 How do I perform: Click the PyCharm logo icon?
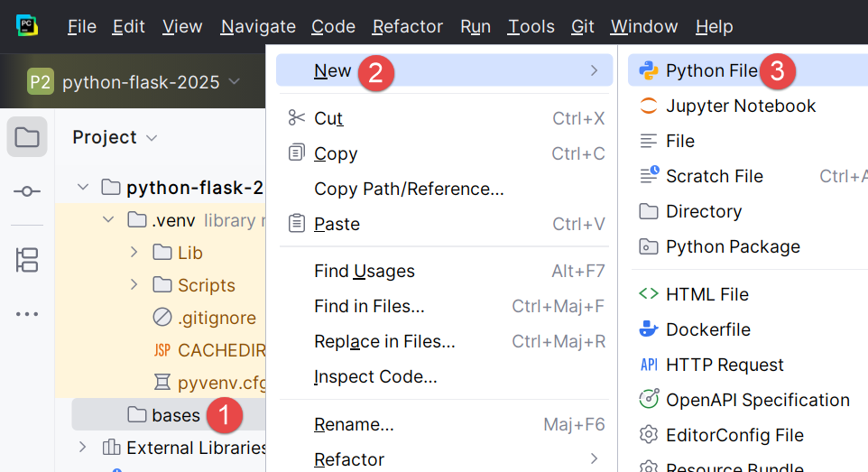pyautogui.click(x=27, y=26)
